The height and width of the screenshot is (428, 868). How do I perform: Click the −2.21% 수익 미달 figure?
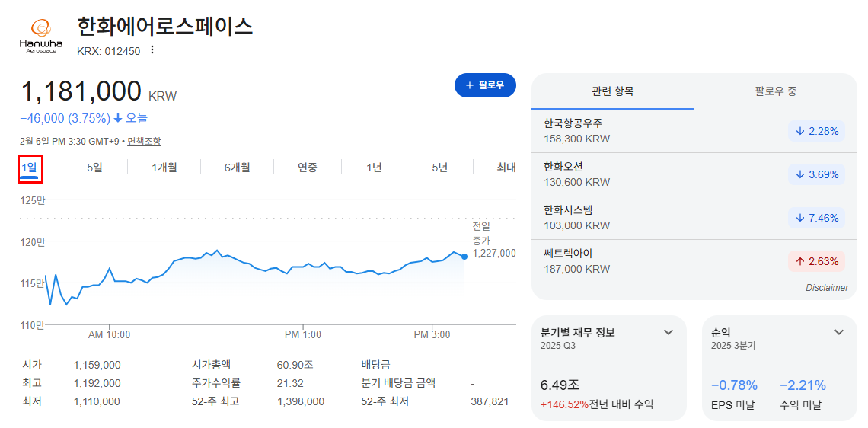pos(803,385)
